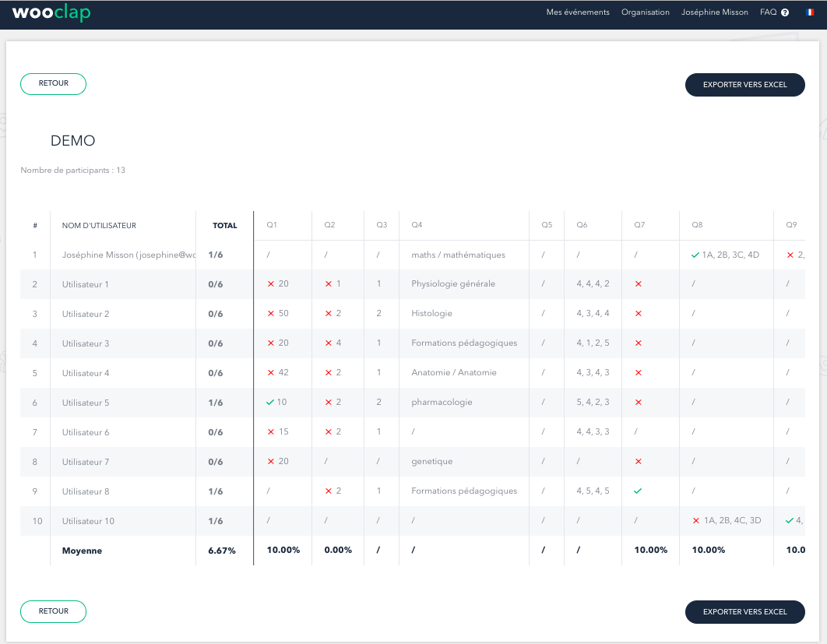Open the Organisation menu item
This screenshot has height=644, width=827.
click(645, 12)
